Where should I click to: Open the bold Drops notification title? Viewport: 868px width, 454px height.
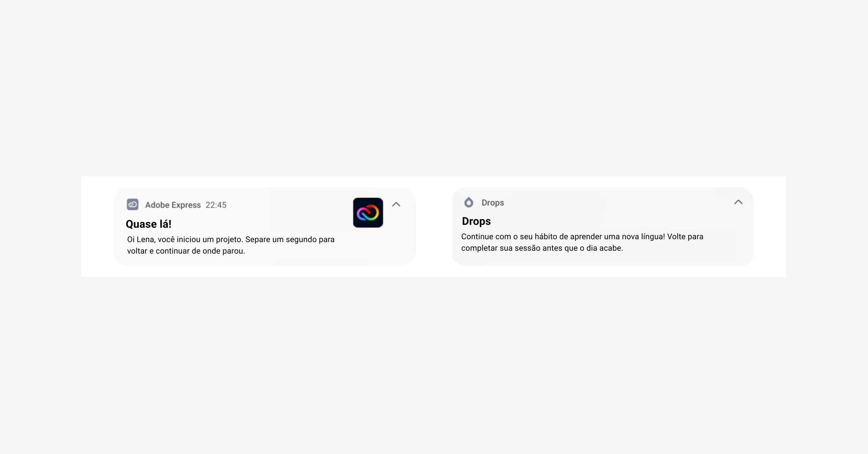click(x=476, y=221)
